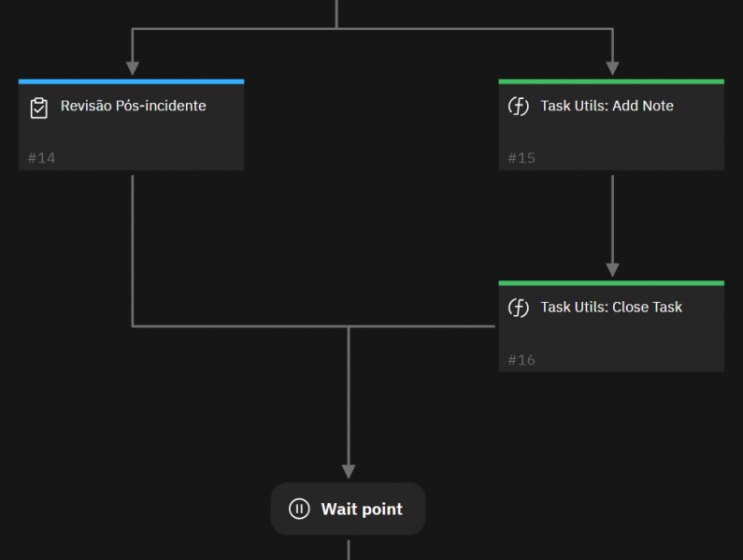Image resolution: width=743 pixels, height=560 pixels.
Task: Open the Task Utils: Add Note title
Action: point(607,106)
